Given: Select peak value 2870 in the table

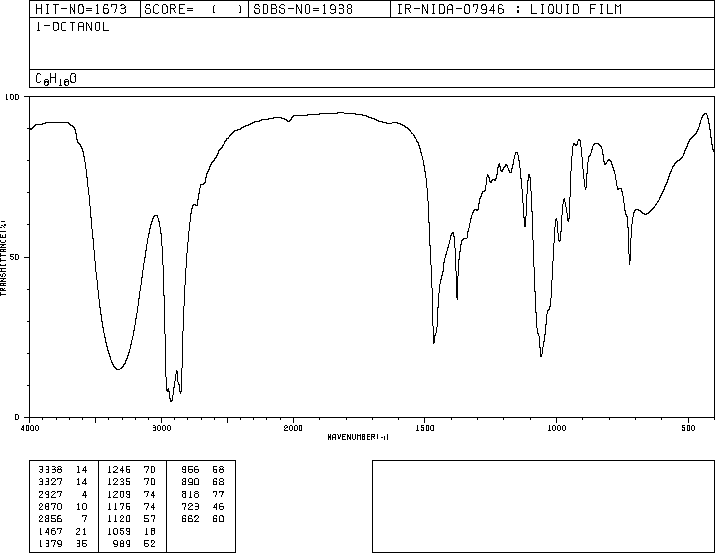Looking at the screenshot, I should [50, 506].
